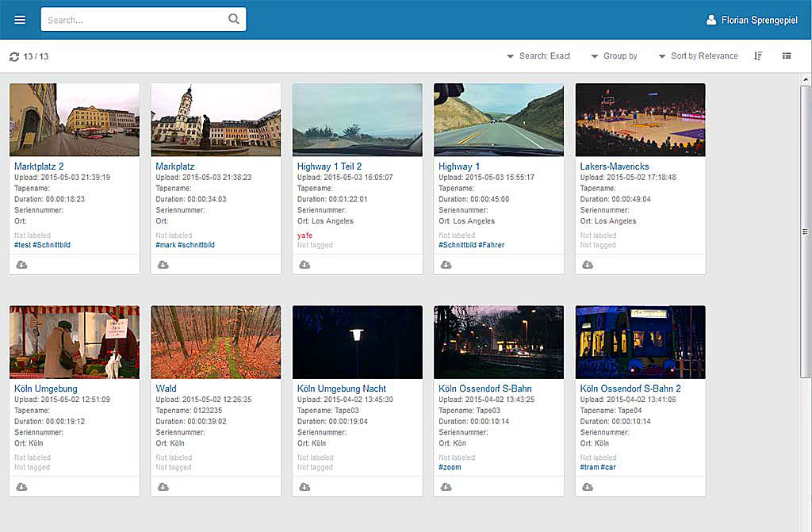Screen dimensions: 812x532
Task: Switch to list view icon
Action: coord(787,56)
